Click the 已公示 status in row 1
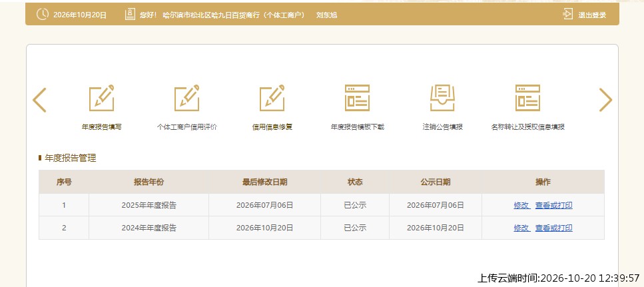644x287 pixels. 355,205
